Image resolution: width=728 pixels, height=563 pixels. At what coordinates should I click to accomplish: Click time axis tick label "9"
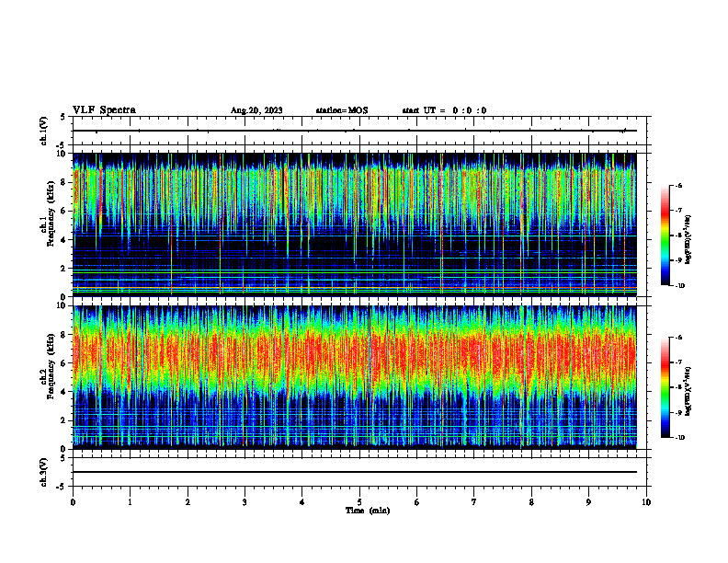pyautogui.click(x=588, y=502)
